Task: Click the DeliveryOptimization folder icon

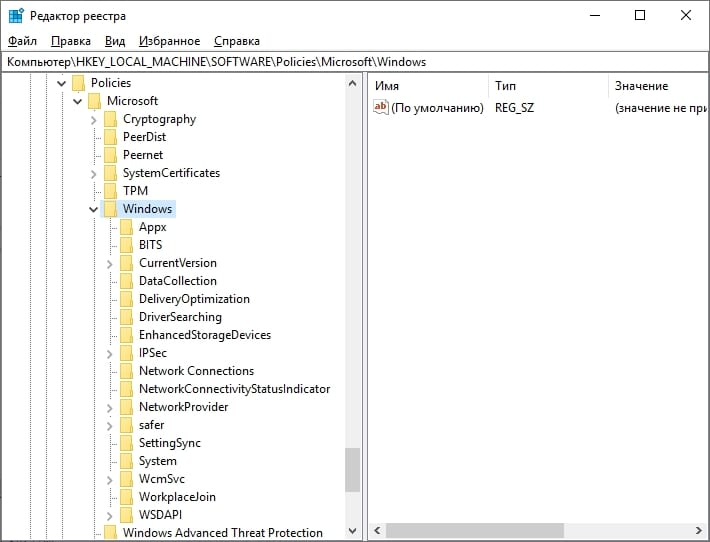Action: point(126,299)
